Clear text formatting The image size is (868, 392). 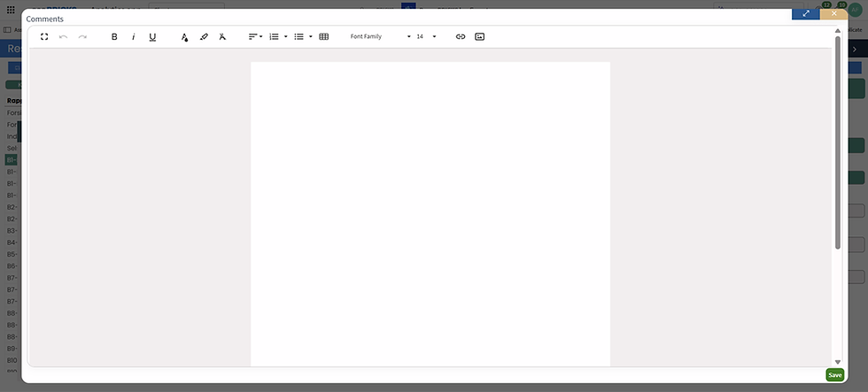(222, 36)
